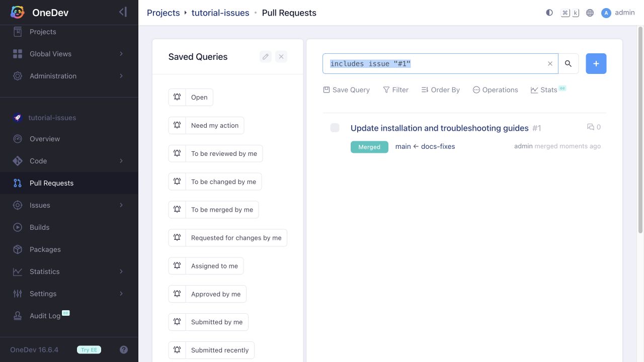Toggle the watch bell for To be reviewed by me
Image resolution: width=644 pixels, height=362 pixels.
[x=177, y=154]
